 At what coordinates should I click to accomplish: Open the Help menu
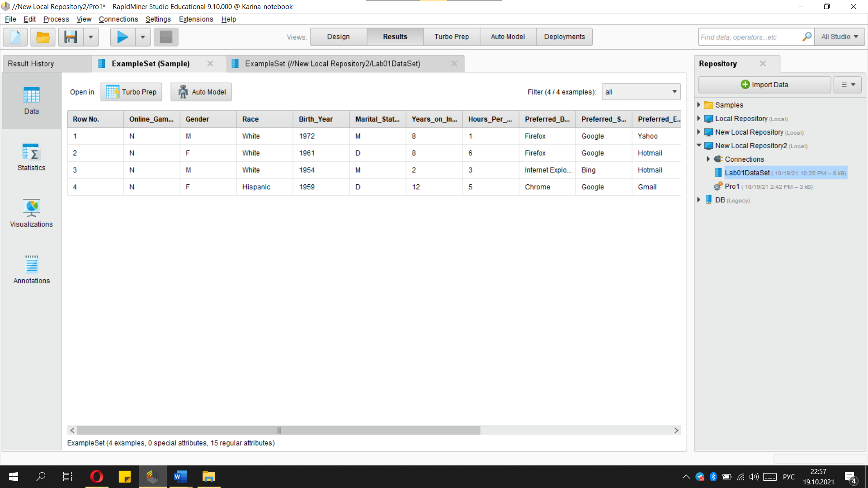[229, 19]
